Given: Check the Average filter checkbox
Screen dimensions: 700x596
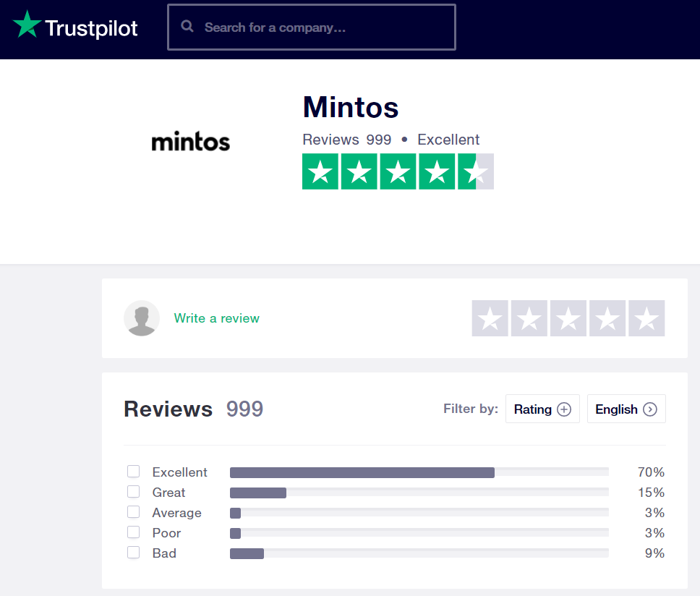Looking at the screenshot, I should point(134,511).
